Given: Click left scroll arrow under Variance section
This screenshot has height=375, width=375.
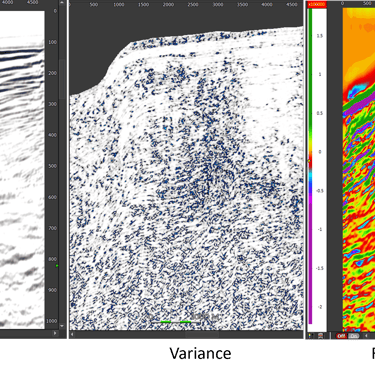Looking at the screenshot, I should pyautogui.click(x=72, y=334).
